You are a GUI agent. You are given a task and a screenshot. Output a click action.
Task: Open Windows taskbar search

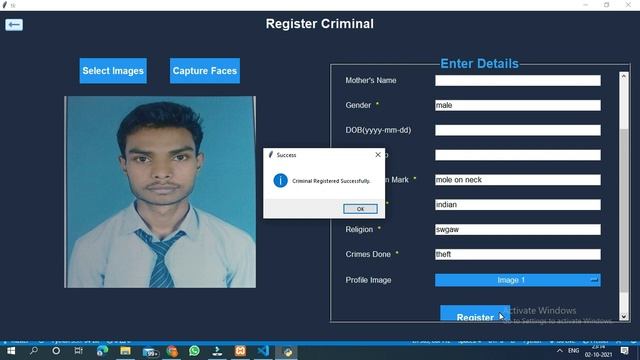(34, 351)
